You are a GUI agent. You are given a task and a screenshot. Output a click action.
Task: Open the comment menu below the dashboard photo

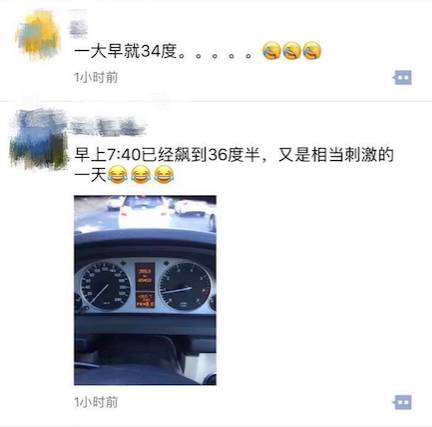pyautogui.click(x=403, y=402)
